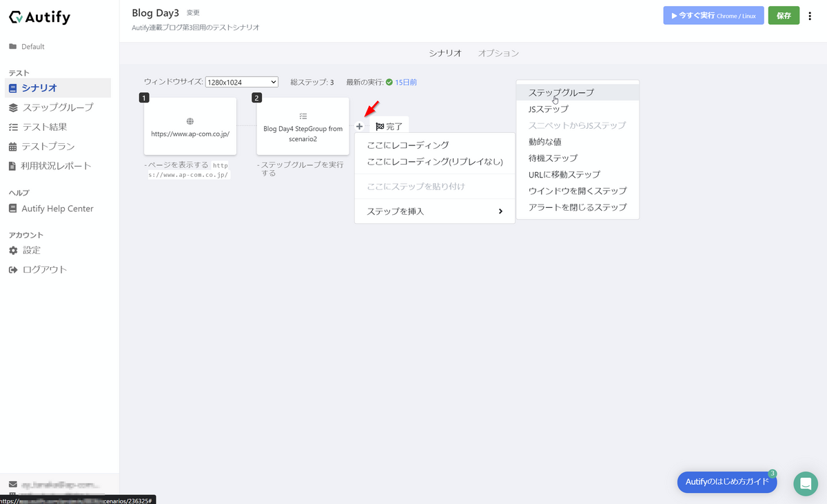Select step 1 card with ap-com URL
Viewport: 827px width, 504px height.
point(190,126)
